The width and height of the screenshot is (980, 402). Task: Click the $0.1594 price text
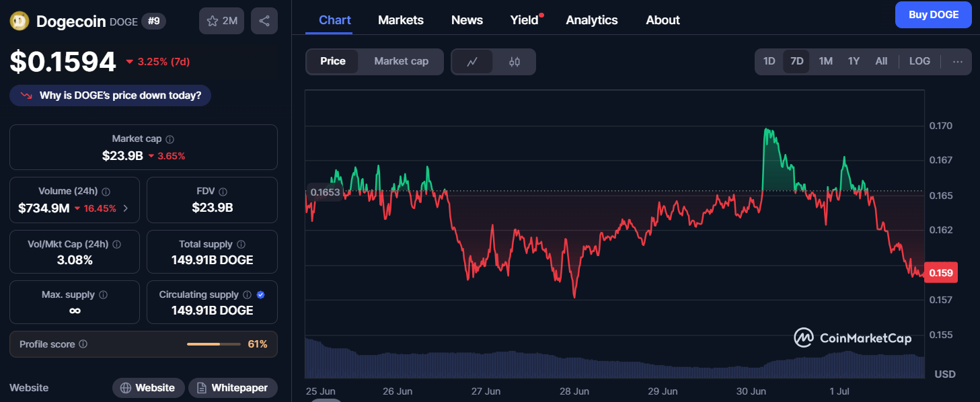click(63, 62)
